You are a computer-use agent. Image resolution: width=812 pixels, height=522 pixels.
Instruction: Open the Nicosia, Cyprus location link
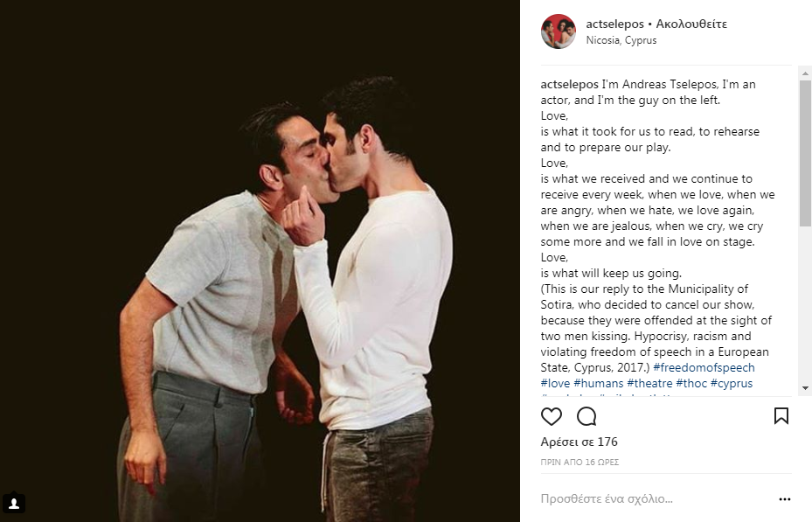[621, 40]
